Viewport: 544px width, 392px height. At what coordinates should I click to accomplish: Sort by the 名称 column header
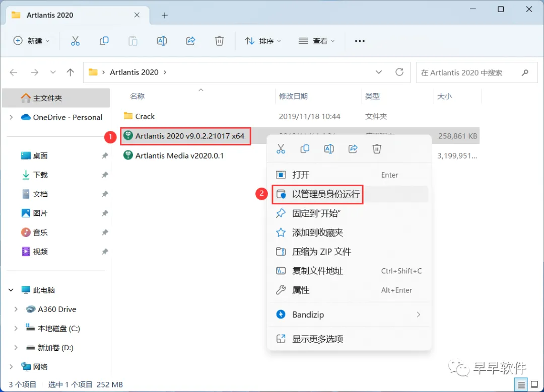coord(137,96)
